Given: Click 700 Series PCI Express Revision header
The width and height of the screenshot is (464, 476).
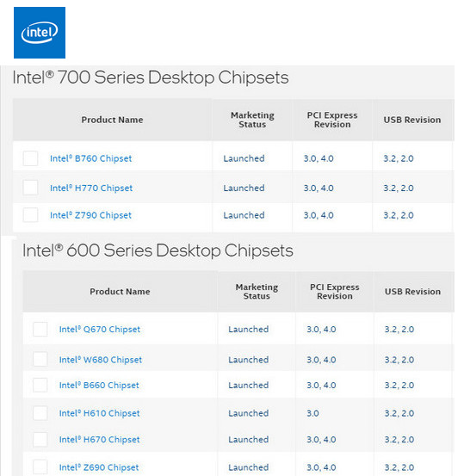Looking at the screenshot, I should click(332, 120).
